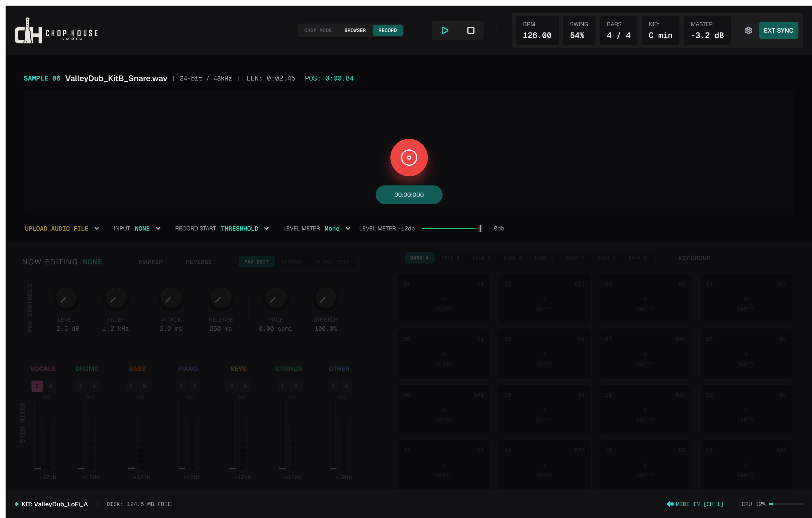Add a sample to pad 06 F1
This screenshot has width=812, height=518.
tap(544, 354)
